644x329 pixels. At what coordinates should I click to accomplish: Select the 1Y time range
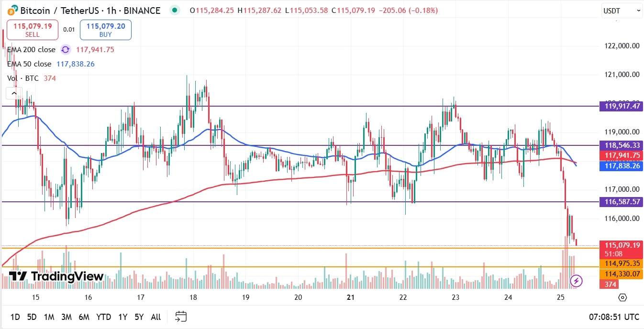[123, 317]
